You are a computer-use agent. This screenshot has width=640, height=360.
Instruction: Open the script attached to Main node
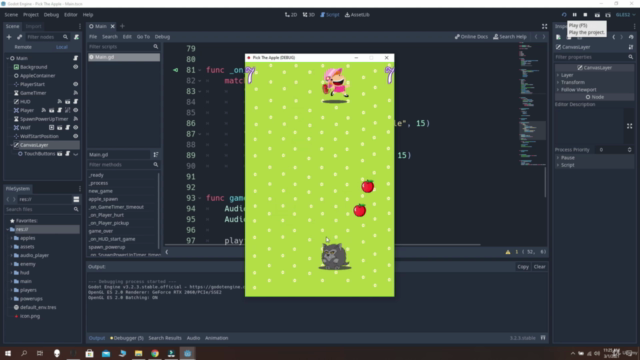[x=76, y=58]
